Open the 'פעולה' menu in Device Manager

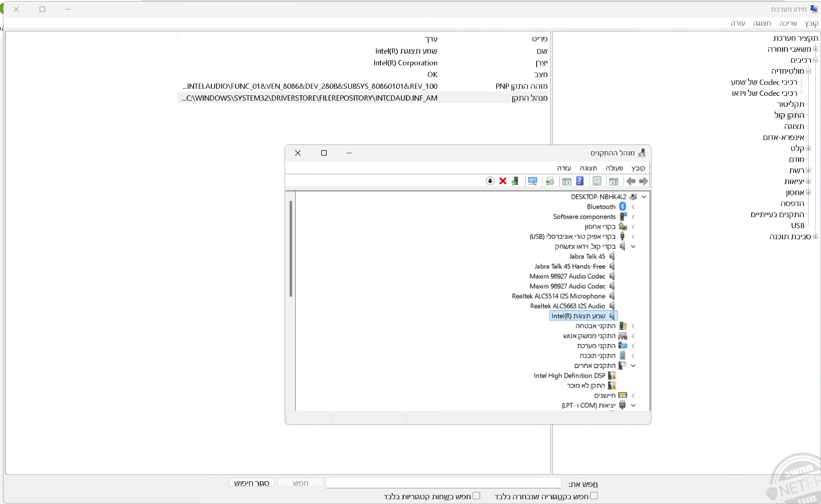click(614, 168)
